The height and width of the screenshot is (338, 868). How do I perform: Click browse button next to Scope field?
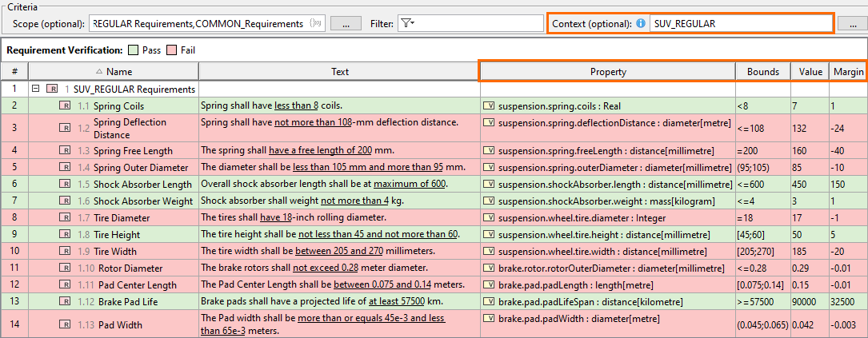coord(346,24)
